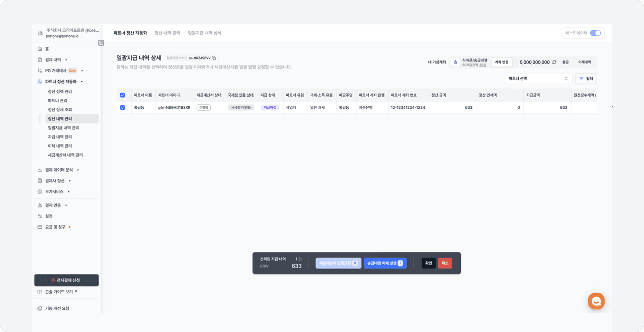Uncheck the 홍길동 row checkbox
Viewport: 644px width, 332px height.
123,107
